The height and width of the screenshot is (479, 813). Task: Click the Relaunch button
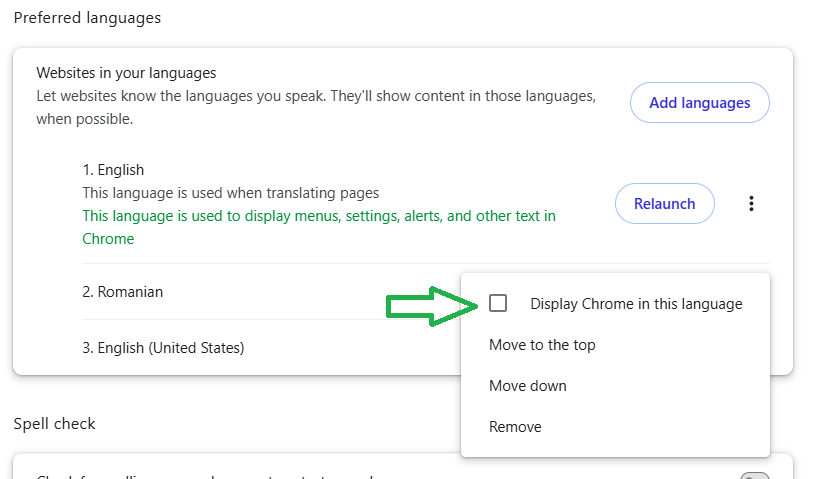(x=664, y=204)
